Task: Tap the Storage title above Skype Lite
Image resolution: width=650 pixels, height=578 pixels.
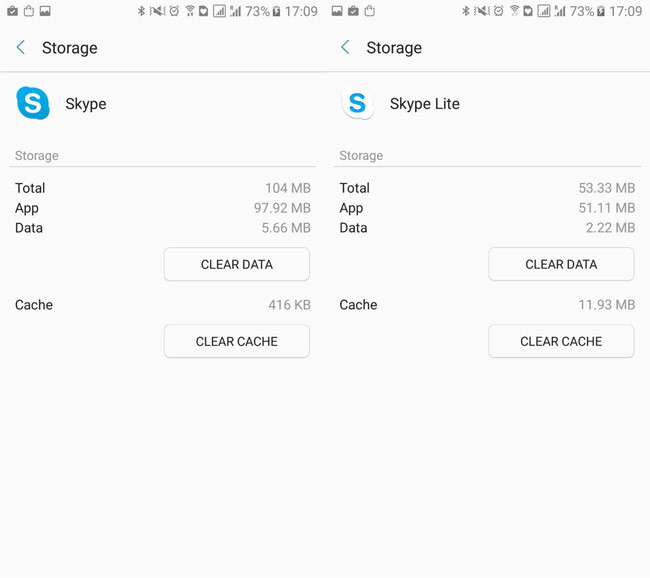Action: point(394,48)
